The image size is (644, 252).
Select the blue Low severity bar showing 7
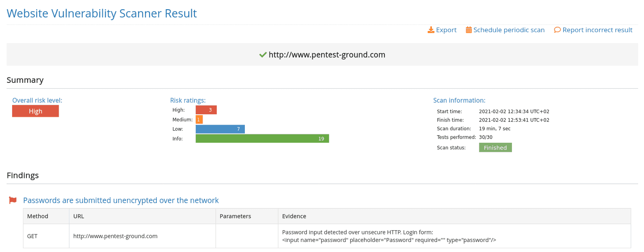coord(220,129)
